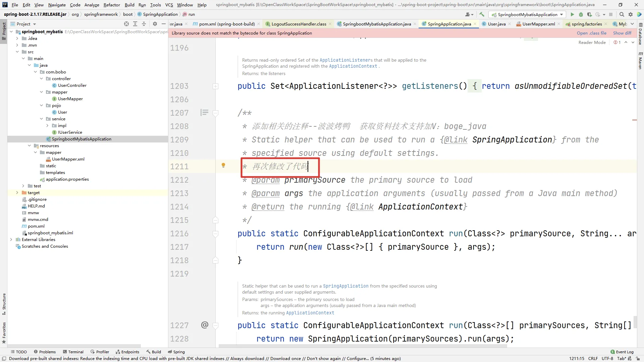The image size is (644, 362).
Task: Toggle the Project stripe button
Action: (x=4, y=31)
